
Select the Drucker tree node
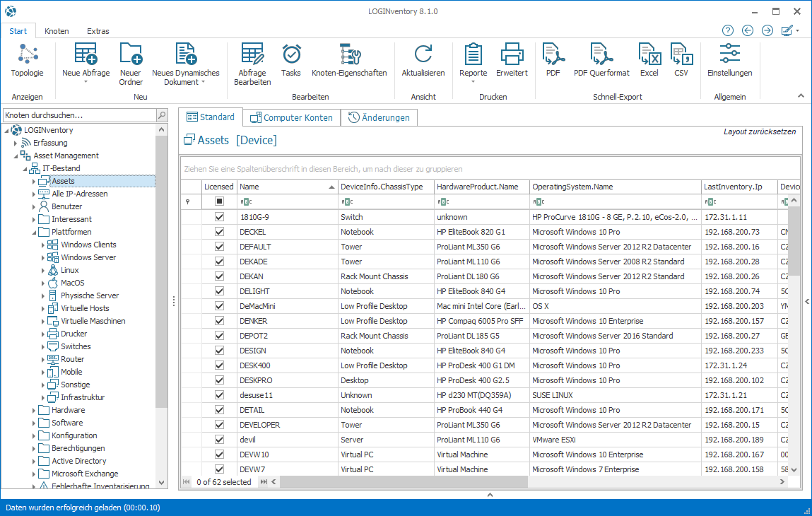tap(73, 334)
